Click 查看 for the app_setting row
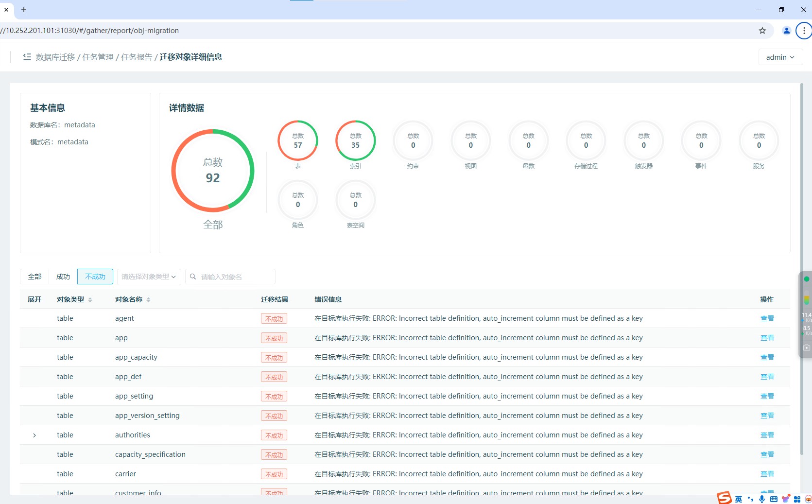812x504 pixels. tap(767, 396)
